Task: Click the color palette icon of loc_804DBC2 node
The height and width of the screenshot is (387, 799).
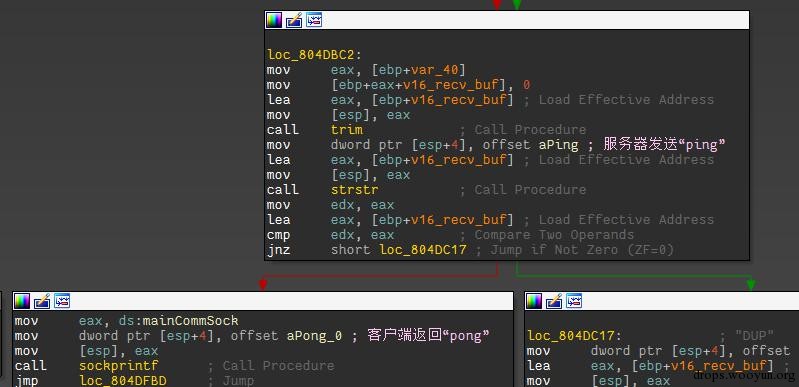Action: pyautogui.click(x=274, y=20)
